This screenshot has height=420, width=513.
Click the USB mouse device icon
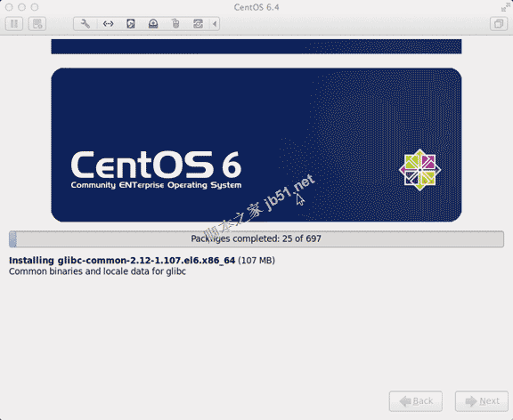(x=175, y=24)
